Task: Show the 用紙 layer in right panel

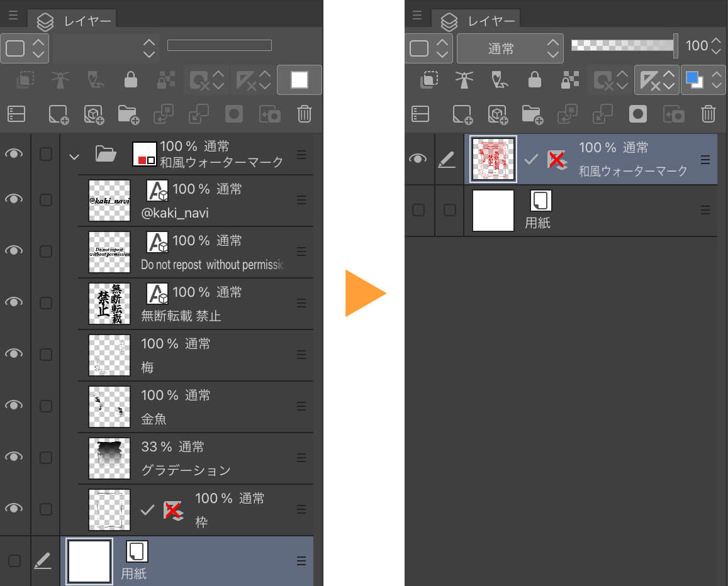Action: click(418, 210)
